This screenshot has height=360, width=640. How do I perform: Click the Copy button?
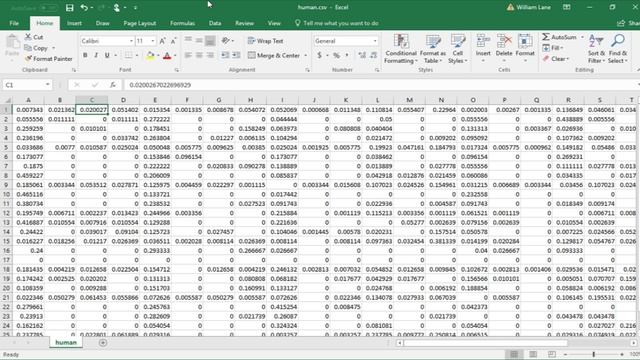tap(36, 48)
